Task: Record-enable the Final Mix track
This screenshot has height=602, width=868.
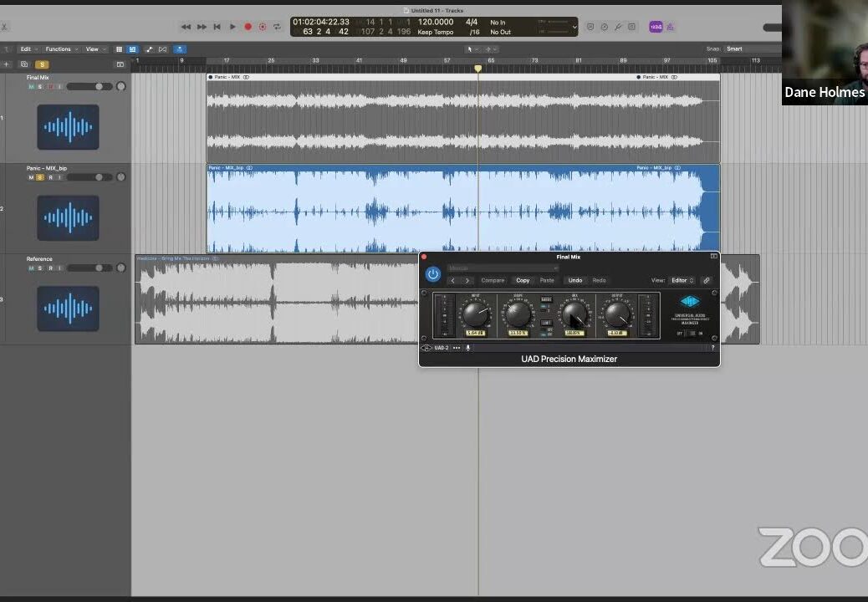Action: click(x=50, y=86)
